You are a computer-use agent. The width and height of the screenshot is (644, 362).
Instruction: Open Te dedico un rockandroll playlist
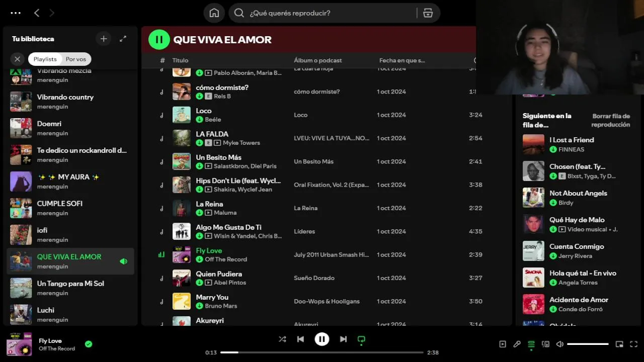(x=70, y=155)
